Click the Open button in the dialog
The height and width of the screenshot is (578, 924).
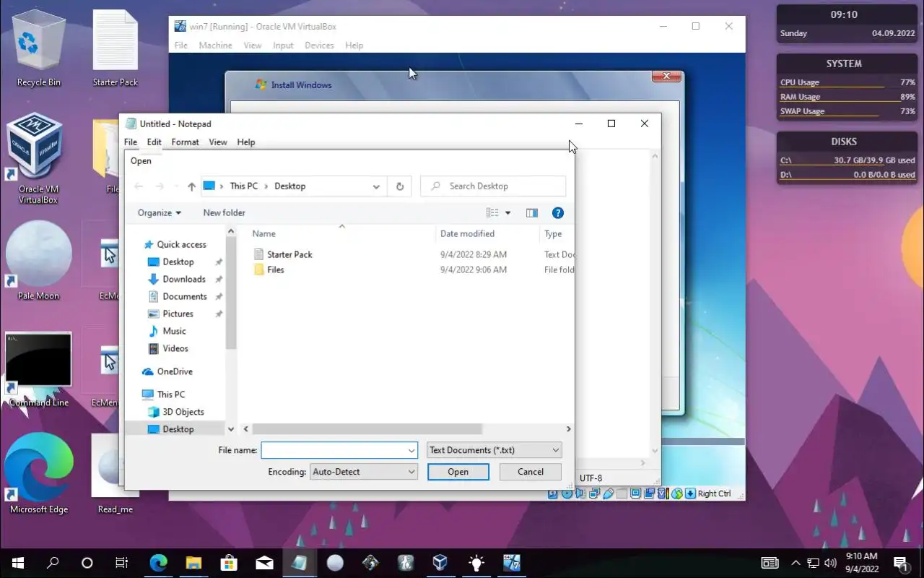pos(458,472)
